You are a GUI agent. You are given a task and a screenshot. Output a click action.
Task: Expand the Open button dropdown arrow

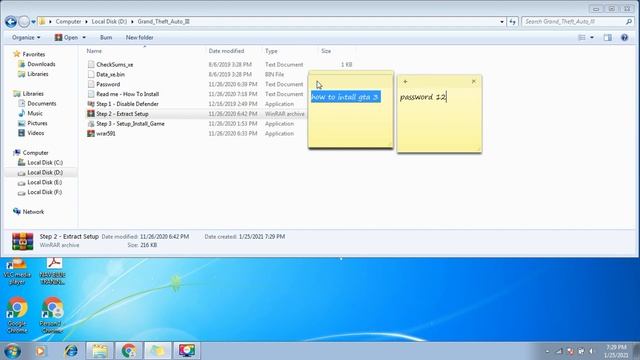(x=84, y=38)
